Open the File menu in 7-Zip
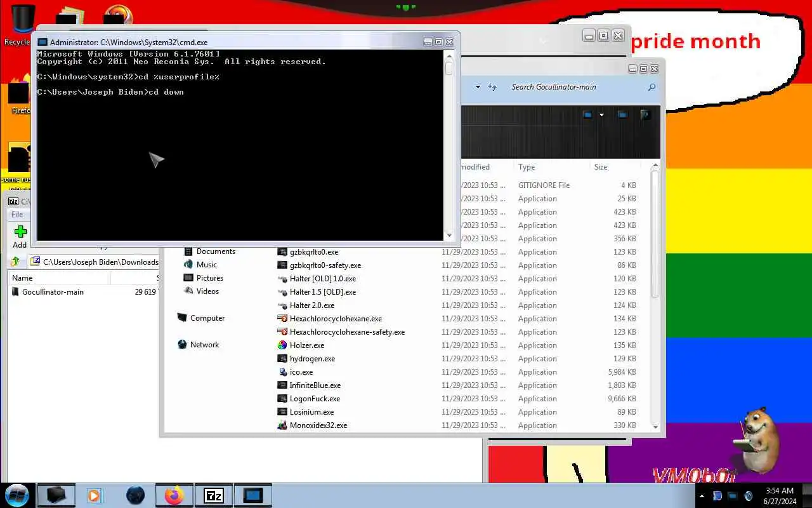The image size is (812, 508). [x=17, y=215]
